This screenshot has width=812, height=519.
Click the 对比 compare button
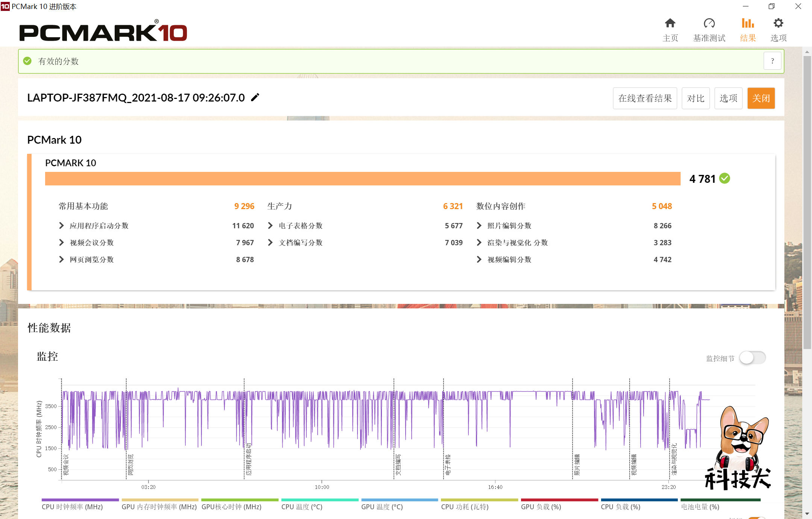[695, 98]
